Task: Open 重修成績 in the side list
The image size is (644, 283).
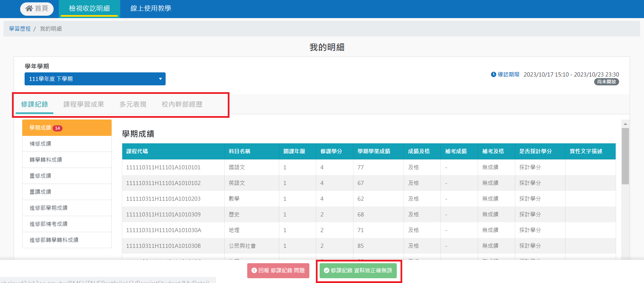Action: coord(40,176)
